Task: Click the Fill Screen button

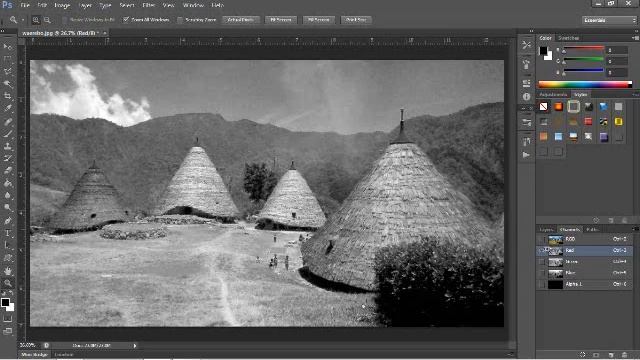Action: click(x=319, y=20)
